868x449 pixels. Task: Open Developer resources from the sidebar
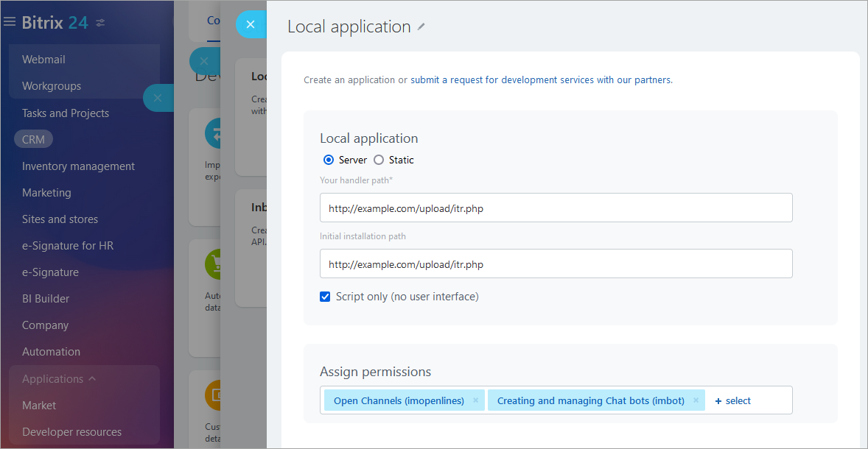point(71,431)
